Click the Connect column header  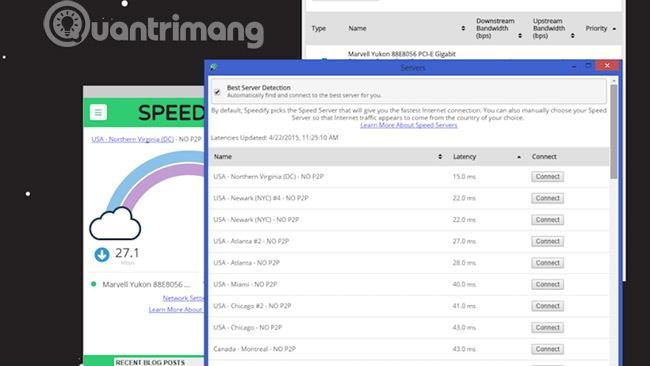tap(544, 157)
